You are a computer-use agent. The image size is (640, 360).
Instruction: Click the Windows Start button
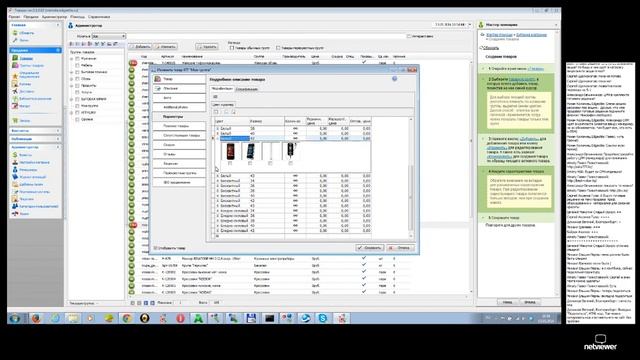click(15, 318)
